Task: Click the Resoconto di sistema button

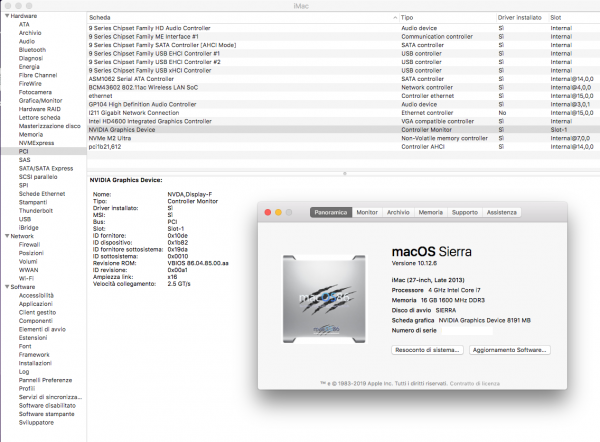Action: (427, 350)
